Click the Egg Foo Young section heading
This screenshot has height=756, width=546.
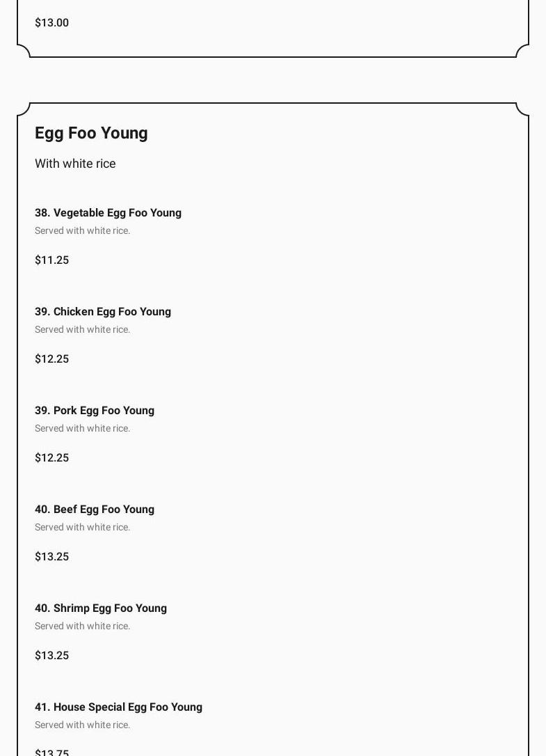pos(91,133)
